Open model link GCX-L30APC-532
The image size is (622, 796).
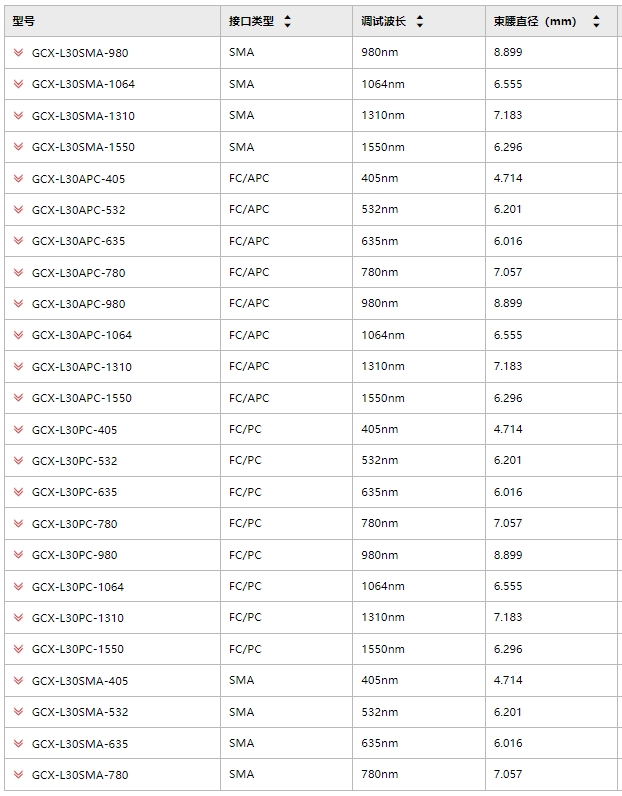(78, 210)
